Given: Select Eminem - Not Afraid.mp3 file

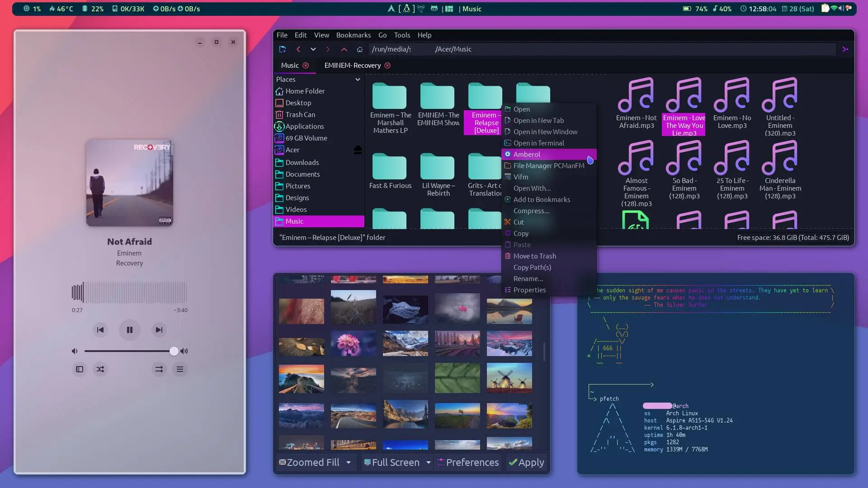Looking at the screenshot, I should point(636,103).
